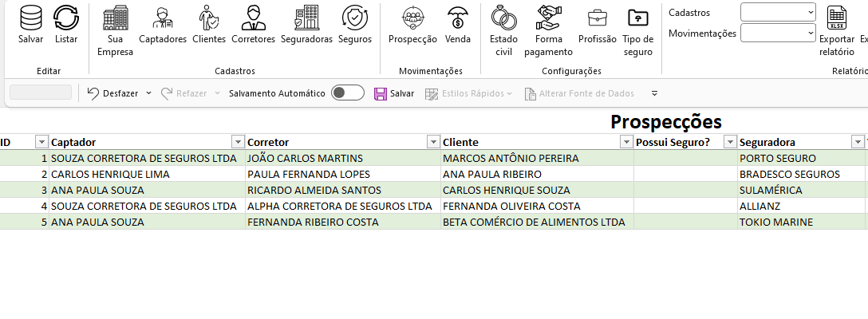
Task: Select Captador cell in row ID 4
Action: [x=148, y=207]
